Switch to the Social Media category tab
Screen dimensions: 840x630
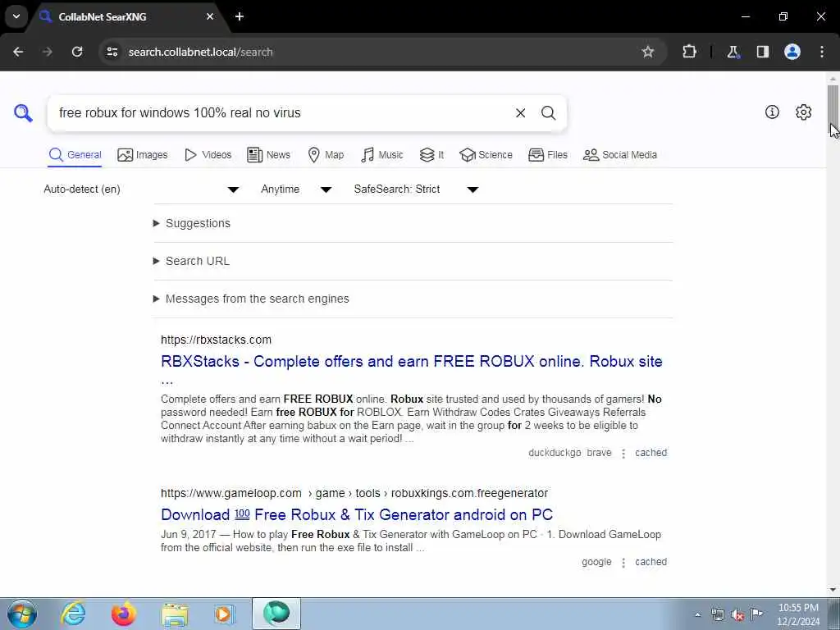[620, 155]
